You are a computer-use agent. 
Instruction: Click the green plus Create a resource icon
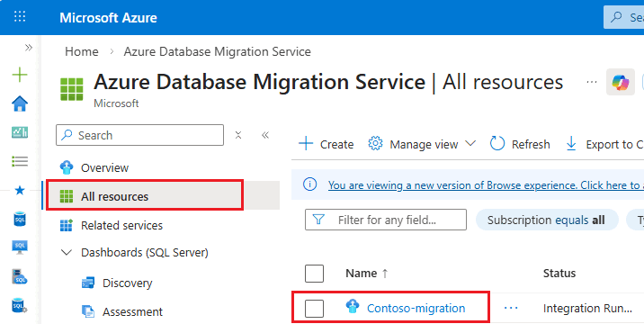[20, 75]
